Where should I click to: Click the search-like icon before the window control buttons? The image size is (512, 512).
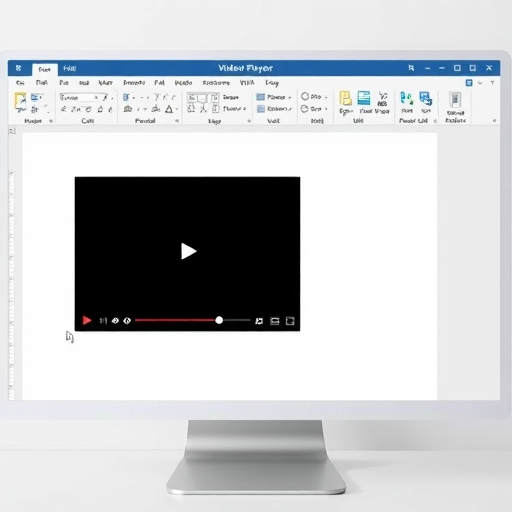(x=411, y=68)
